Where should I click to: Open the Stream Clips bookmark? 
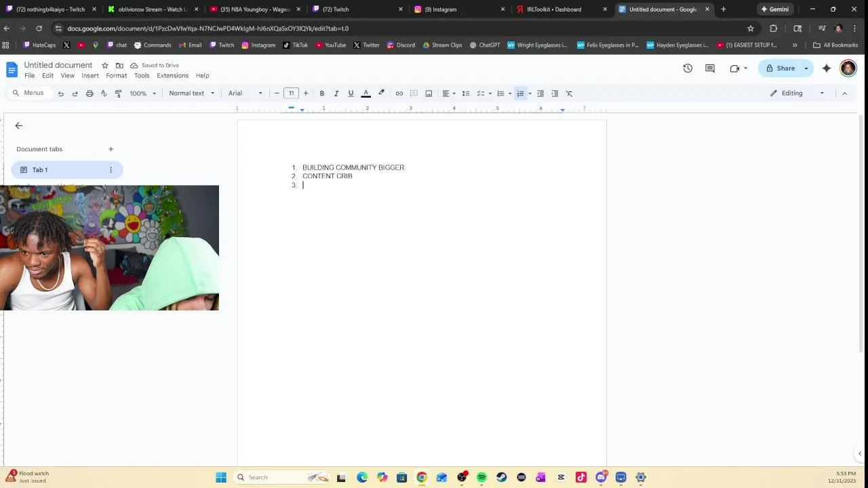click(442, 45)
